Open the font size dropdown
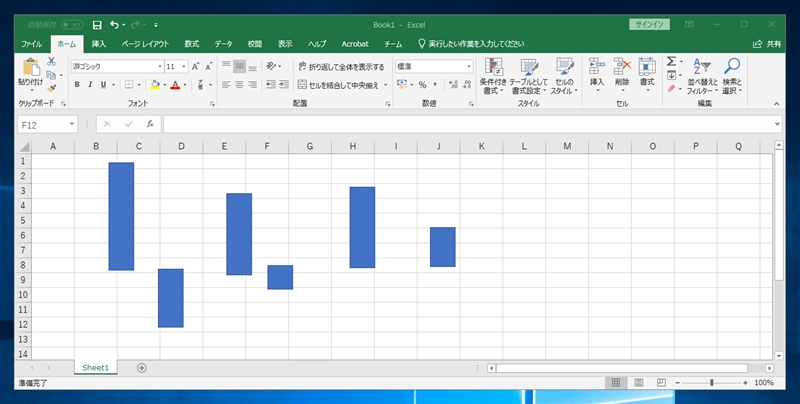800x404 pixels. coord(184,66)
